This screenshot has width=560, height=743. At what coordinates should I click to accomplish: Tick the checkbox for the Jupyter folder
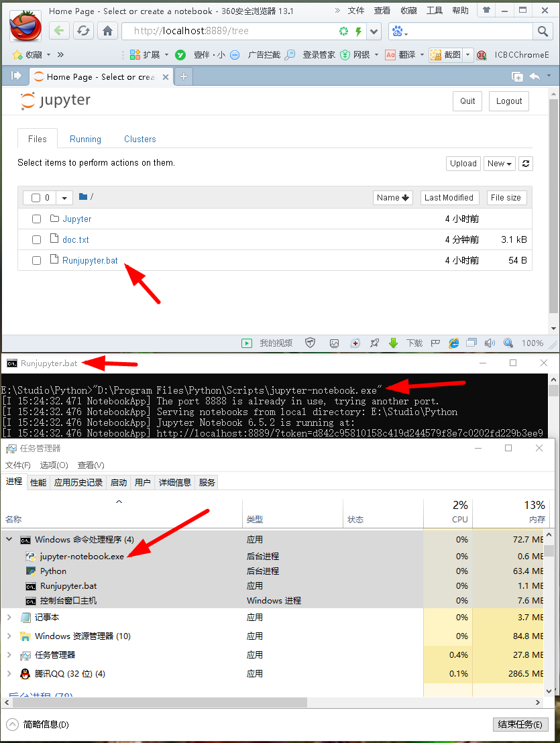point(36,219)
